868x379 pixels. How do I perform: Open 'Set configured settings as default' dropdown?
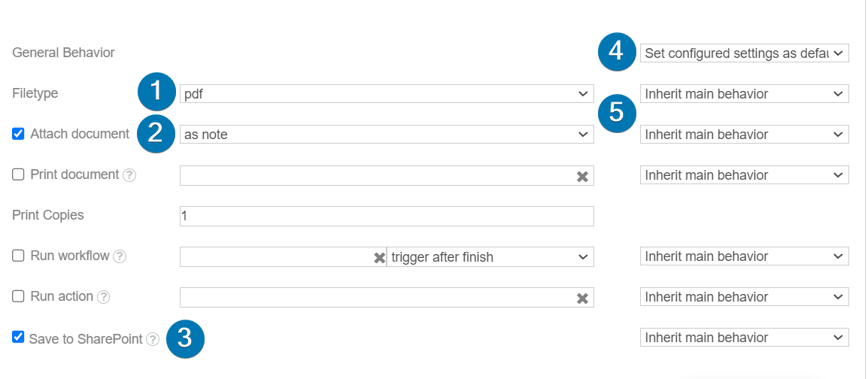[744, 53]
